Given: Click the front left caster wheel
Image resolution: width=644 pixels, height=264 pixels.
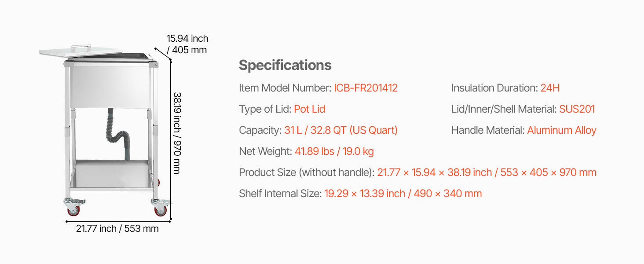Looking at the screenshot, I should coord(73,208).
